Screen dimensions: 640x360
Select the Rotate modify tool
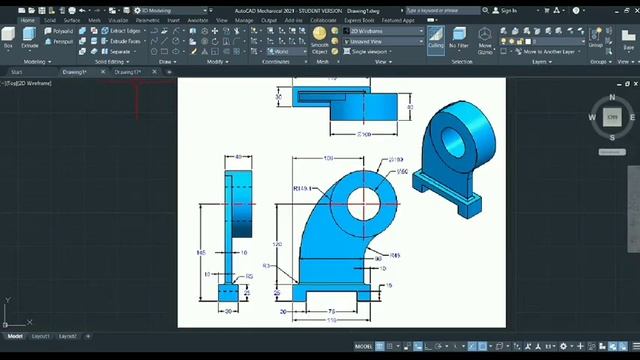point(215,41)
